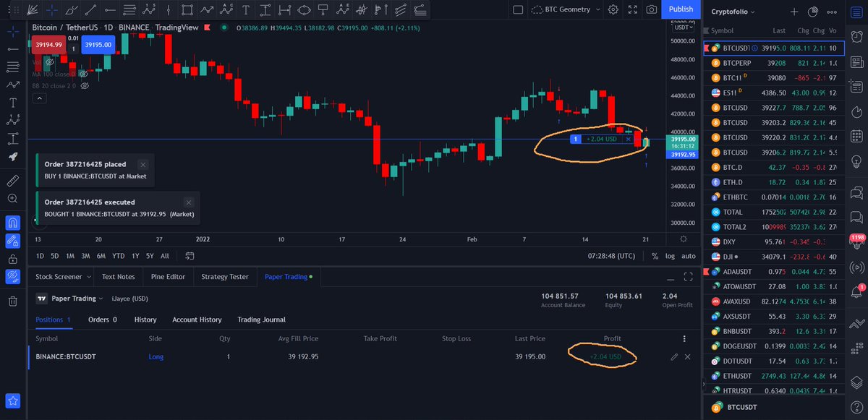Take a snapshot with the camera icon
This screenshot has width=868, height=420.
pyautogui.click(x=652, y=9)
